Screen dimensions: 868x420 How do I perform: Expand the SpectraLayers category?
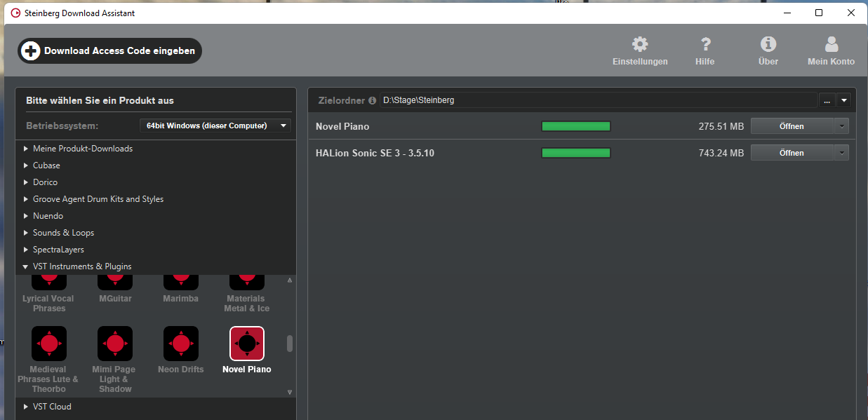27,250
